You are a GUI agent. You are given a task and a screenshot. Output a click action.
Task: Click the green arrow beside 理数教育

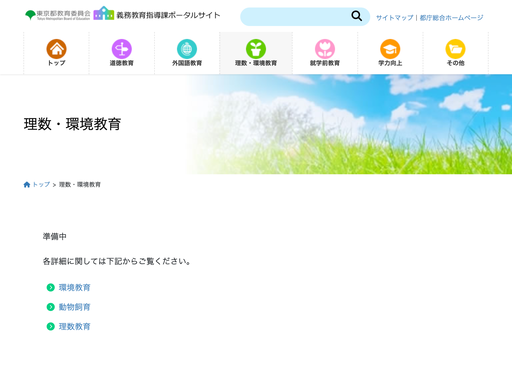[x=51, y=326]
